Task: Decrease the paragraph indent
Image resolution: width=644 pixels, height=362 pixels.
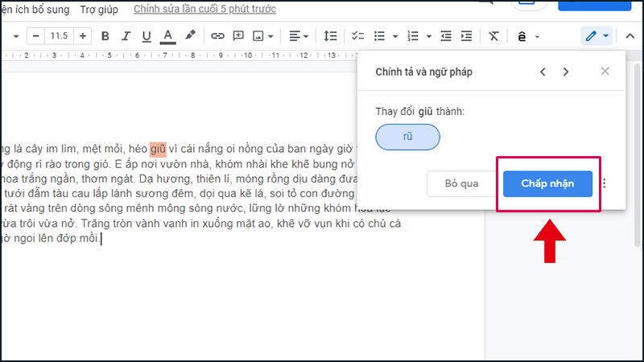Action: (x=446, y=36)
